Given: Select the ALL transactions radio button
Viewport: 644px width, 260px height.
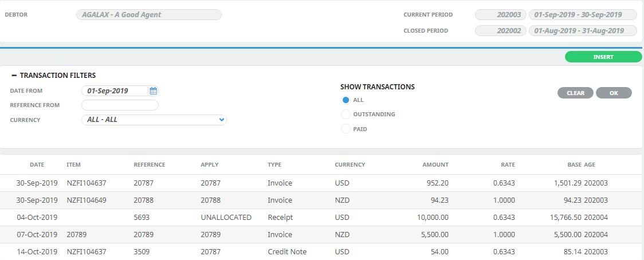Looking at the screenshot, I should (346, 100).
